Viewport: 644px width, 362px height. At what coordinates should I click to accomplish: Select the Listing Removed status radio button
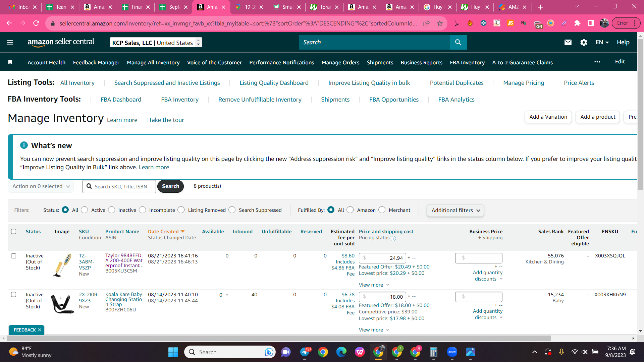pyautogui.click(x=181, y=210)
